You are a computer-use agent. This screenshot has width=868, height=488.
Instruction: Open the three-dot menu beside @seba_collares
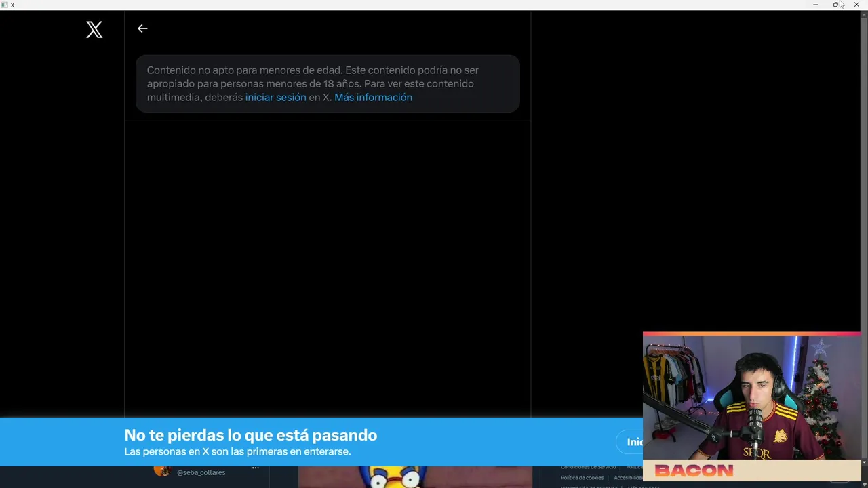coord(256,468)
